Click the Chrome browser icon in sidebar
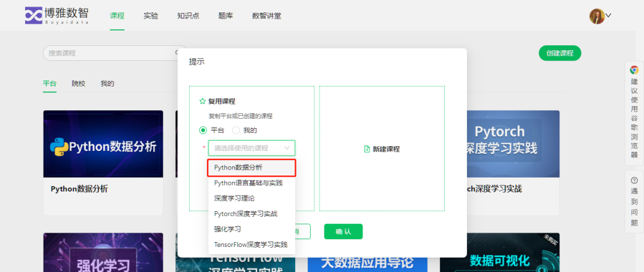 click(x=634, y=70)
